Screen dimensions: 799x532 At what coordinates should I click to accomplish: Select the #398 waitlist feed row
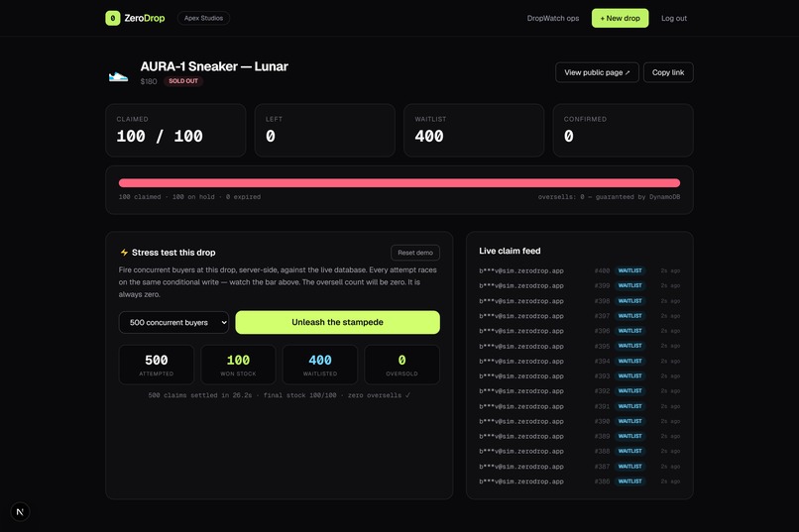[x=579, y=301]
